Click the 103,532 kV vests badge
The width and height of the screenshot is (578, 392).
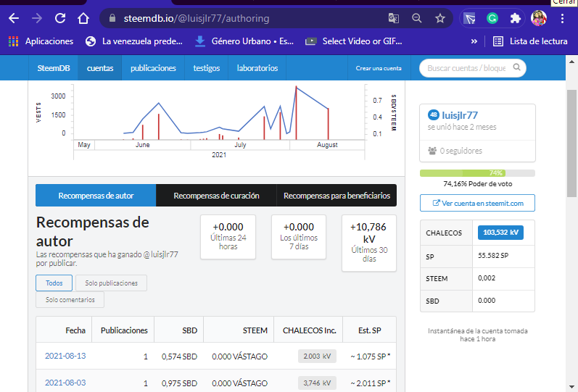point(500,233)
